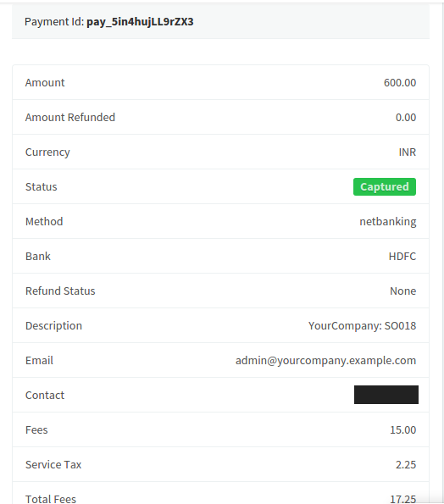Click the email admin@yourcompany.example.com
This screenshot has width=444, height=504.
tap(325, 361)
